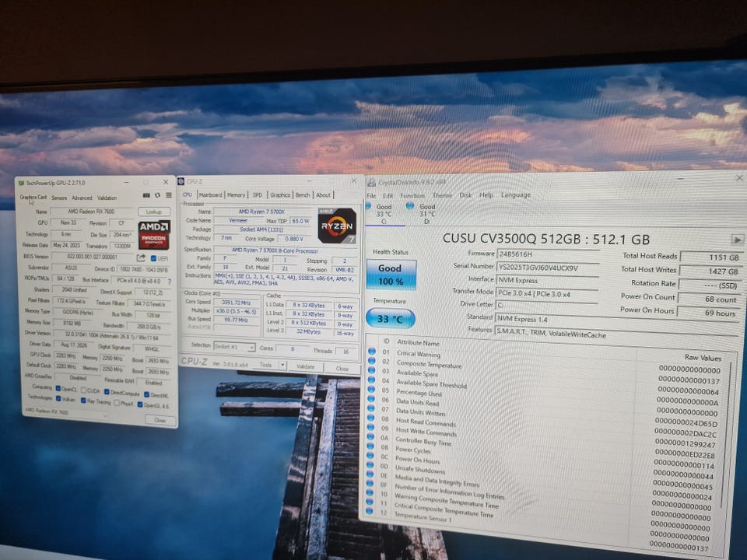
Task: Toggle the Ray Tracing checkbox
Action: pos(83,401)
